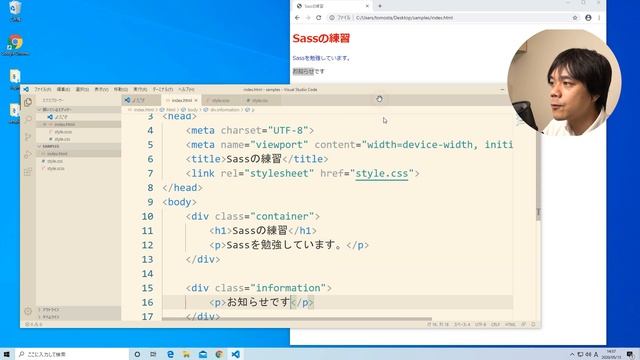Select the Google Chrome desktop shortcut

15,45
